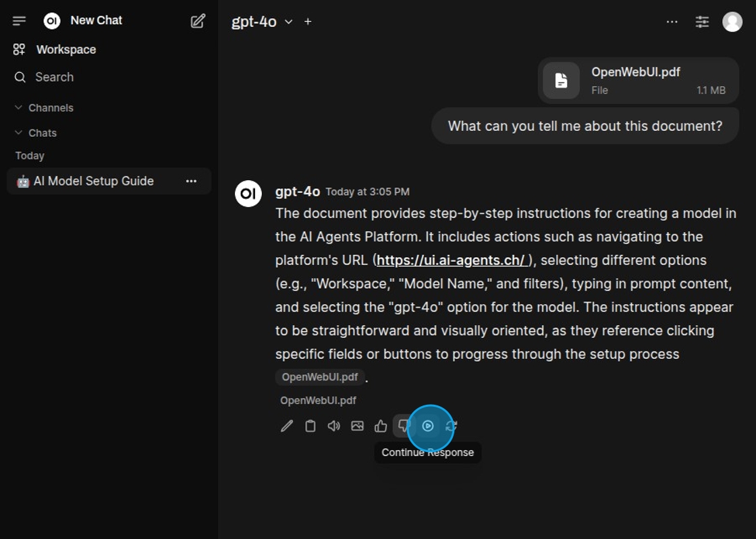This screenshot has height=539, width=756.
Task: Click the inline OpenWebUI.pdf citation chip
Action: (x=320, y=377)
